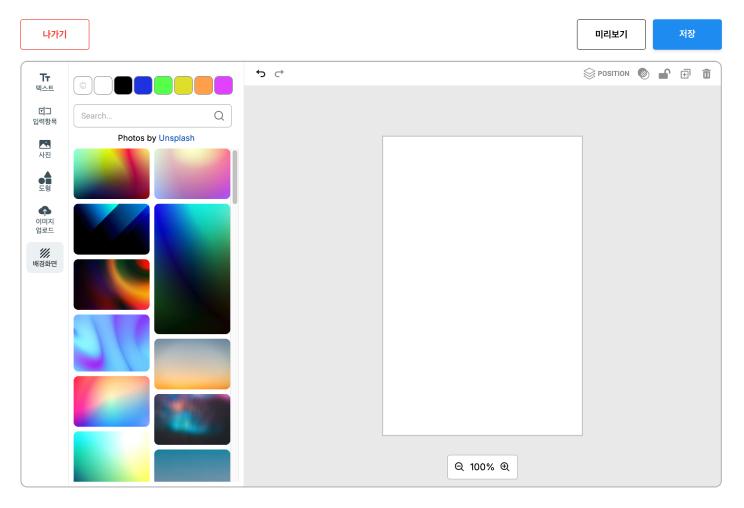This screenshot has width=744, height=508.
Task: Open the 이미지 업로드 upload panel
Action: [x=44, y=219]
